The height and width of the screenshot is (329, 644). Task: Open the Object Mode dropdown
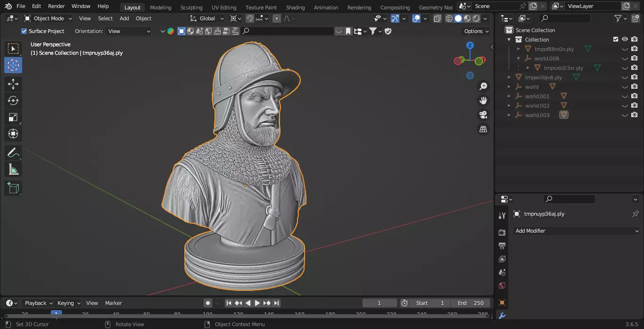click(48, 18)
